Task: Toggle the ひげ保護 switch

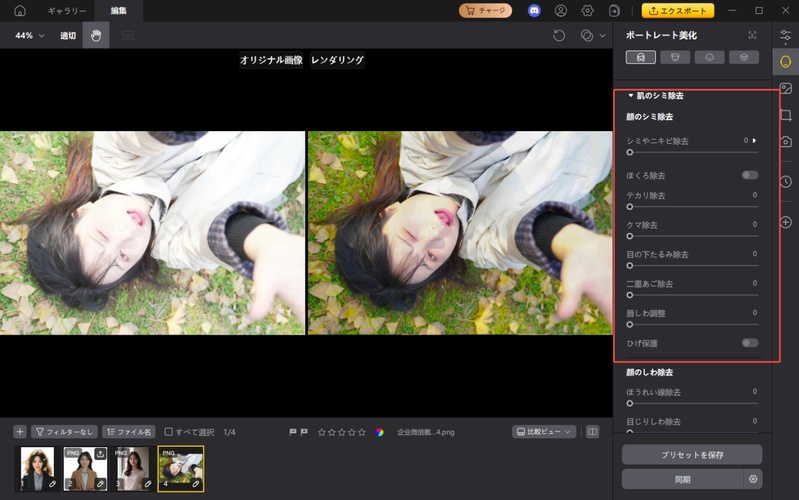Action: [750, 343]
